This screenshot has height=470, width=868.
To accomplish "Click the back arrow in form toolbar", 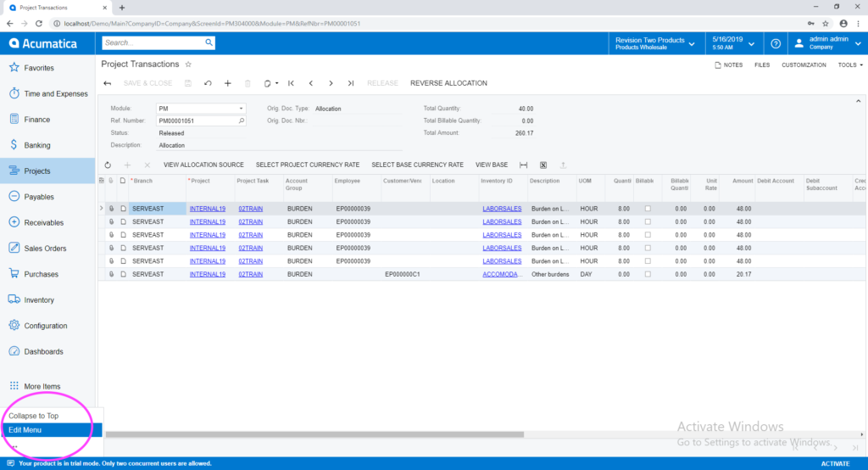I will tap(108, 83).
